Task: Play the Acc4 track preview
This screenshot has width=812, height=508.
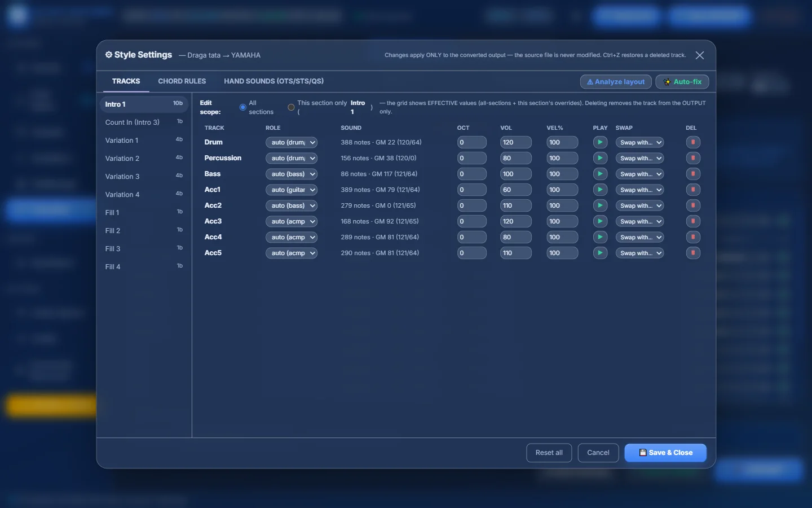Action: point(600,237)
